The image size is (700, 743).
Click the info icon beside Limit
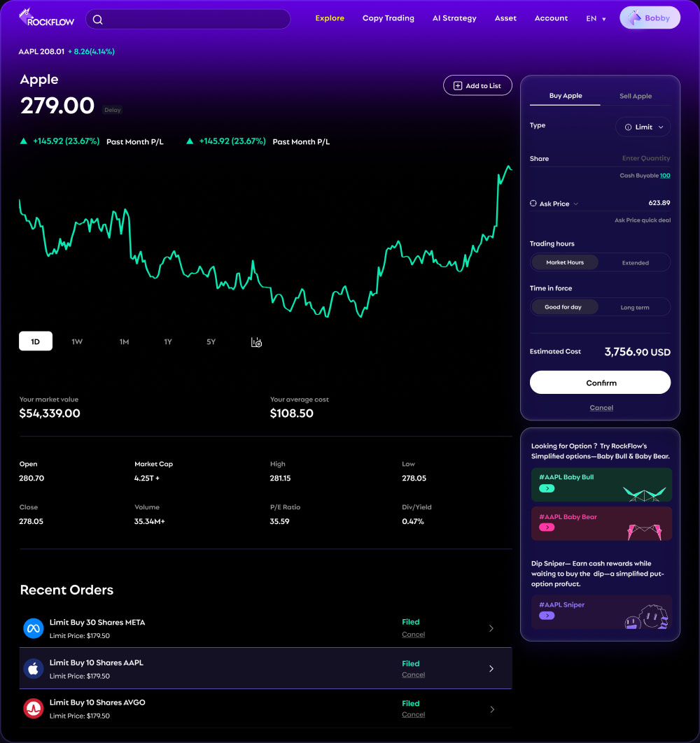pos(628,127)
